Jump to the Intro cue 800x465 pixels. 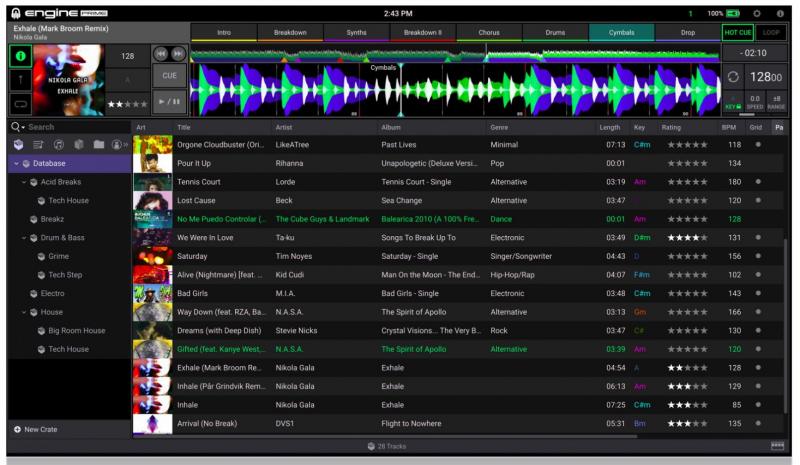point(224,33)
